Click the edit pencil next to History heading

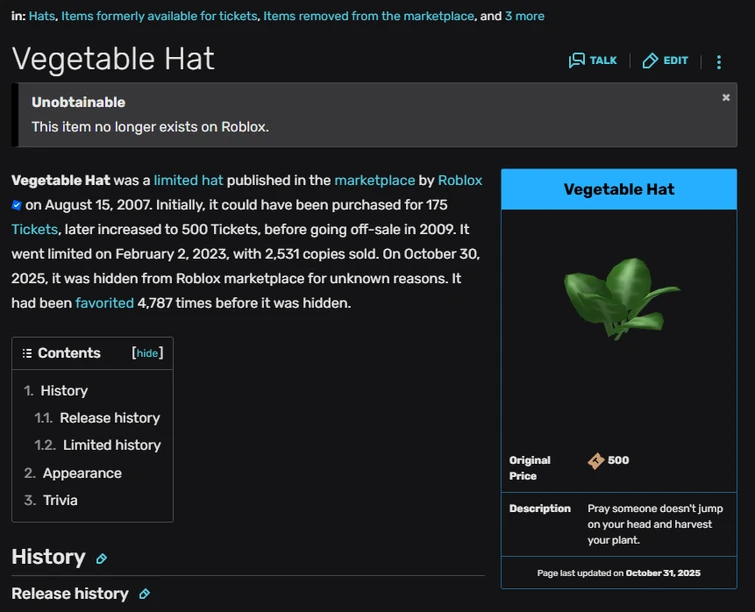(x=101, y=559)
